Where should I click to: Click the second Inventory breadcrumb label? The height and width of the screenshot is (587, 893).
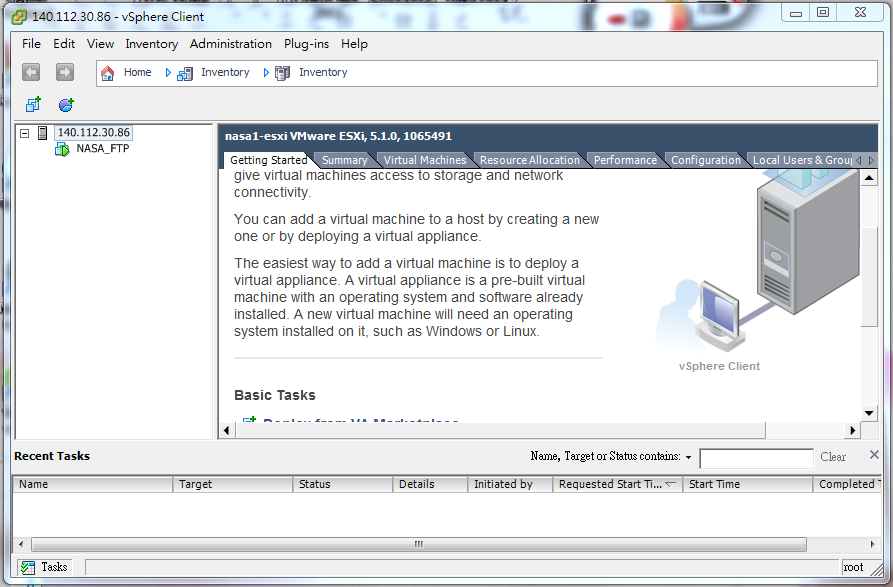click(x=323, y=72)
